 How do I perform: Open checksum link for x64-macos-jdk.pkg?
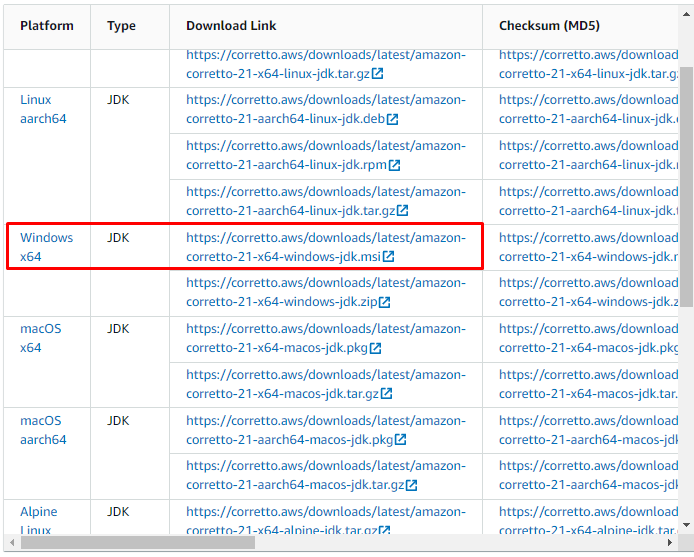pyautogui.click(x=588, y=338)
